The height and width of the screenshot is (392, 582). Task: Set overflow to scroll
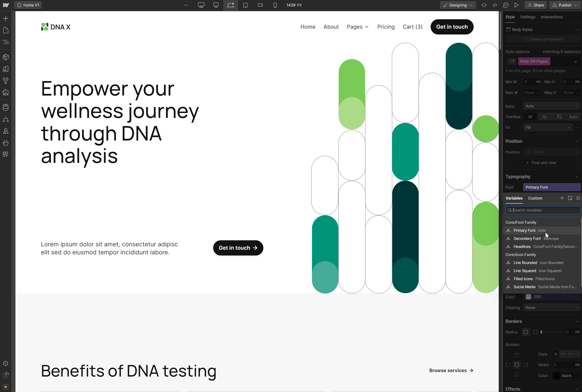[559, 117]
